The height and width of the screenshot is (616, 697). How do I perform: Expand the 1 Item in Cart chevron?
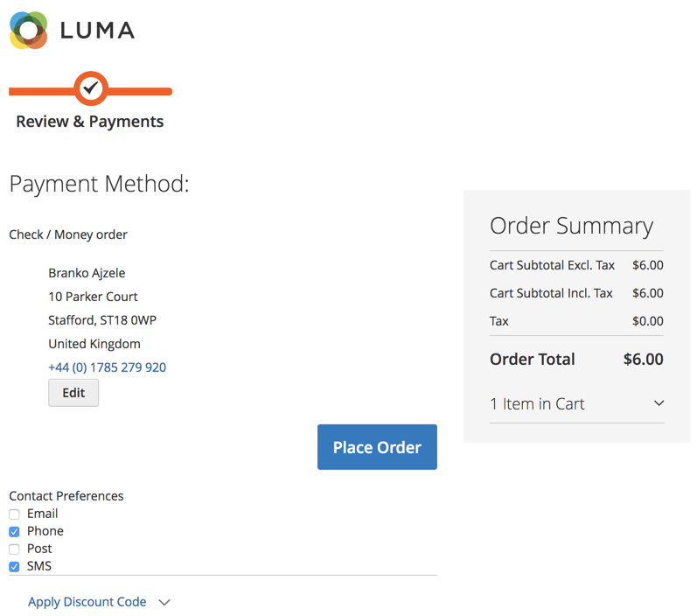659,403
